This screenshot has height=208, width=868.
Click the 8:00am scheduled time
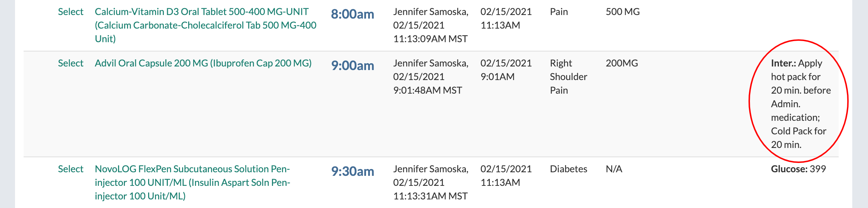pos(352,14)
